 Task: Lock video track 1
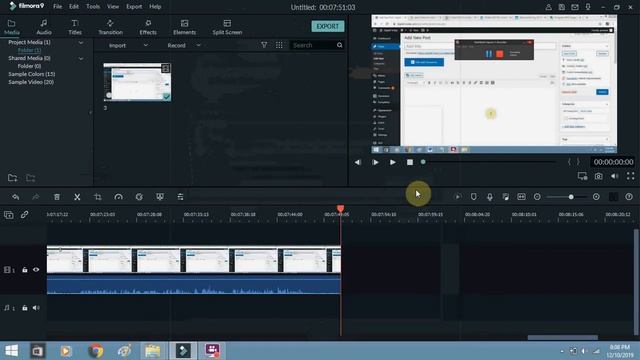pyautogui.click(x=25, y=270)
